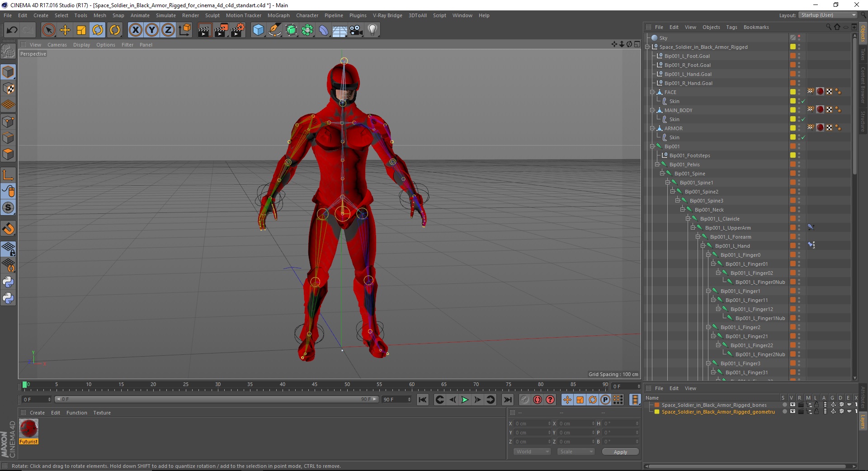
Task: Add a camera object
Action: point(356,30)
